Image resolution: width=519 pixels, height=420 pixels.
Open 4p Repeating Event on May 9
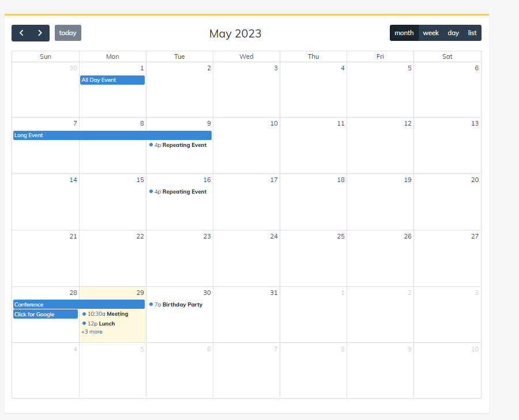[180, 145]
